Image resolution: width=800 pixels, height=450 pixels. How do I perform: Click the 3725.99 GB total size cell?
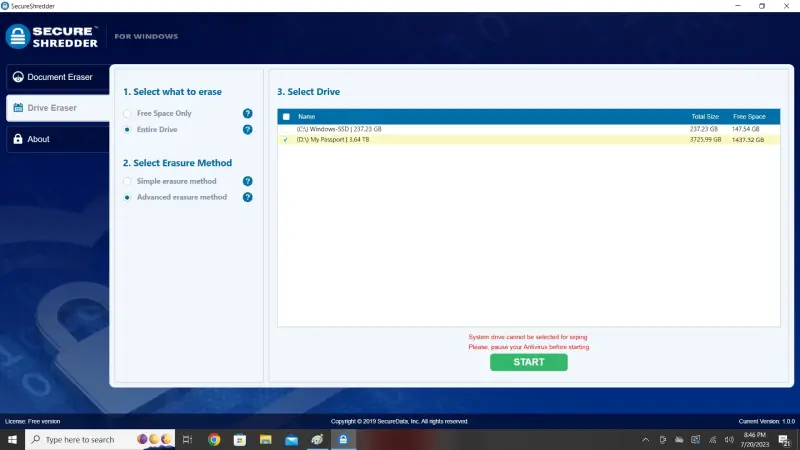(706, 139)
